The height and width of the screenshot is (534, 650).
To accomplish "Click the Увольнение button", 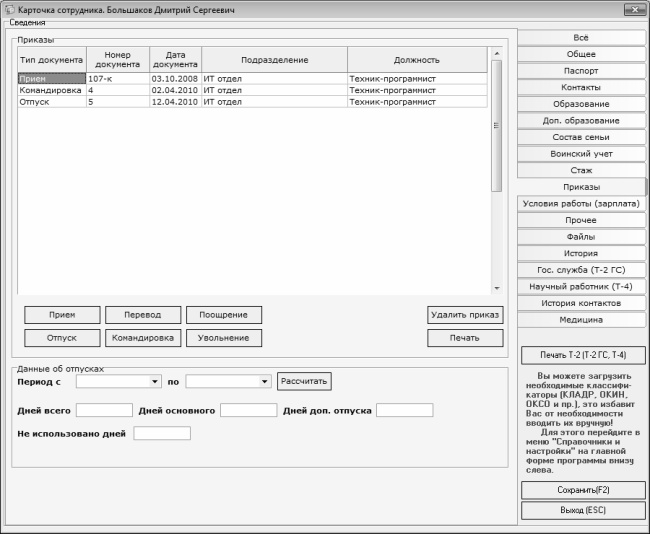I will [224, 338].
